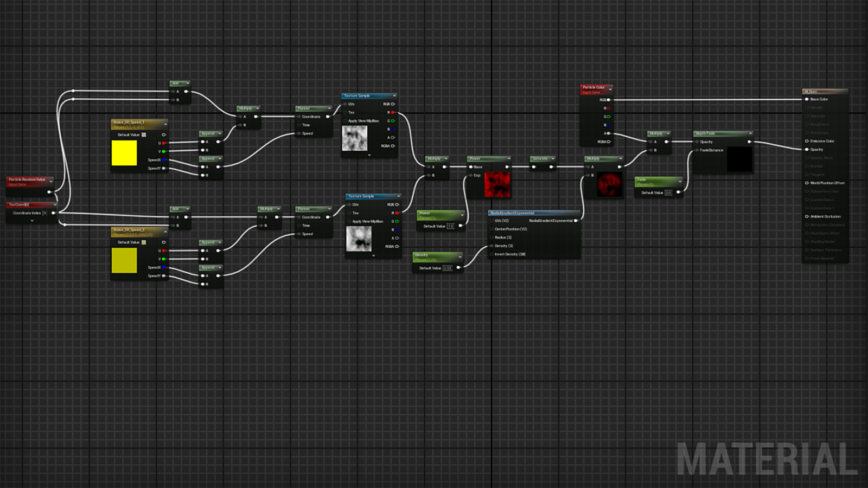868x488 pixels.
Task: Click the UVs input pin of lower Texture Sample
Action: [349, 204]
